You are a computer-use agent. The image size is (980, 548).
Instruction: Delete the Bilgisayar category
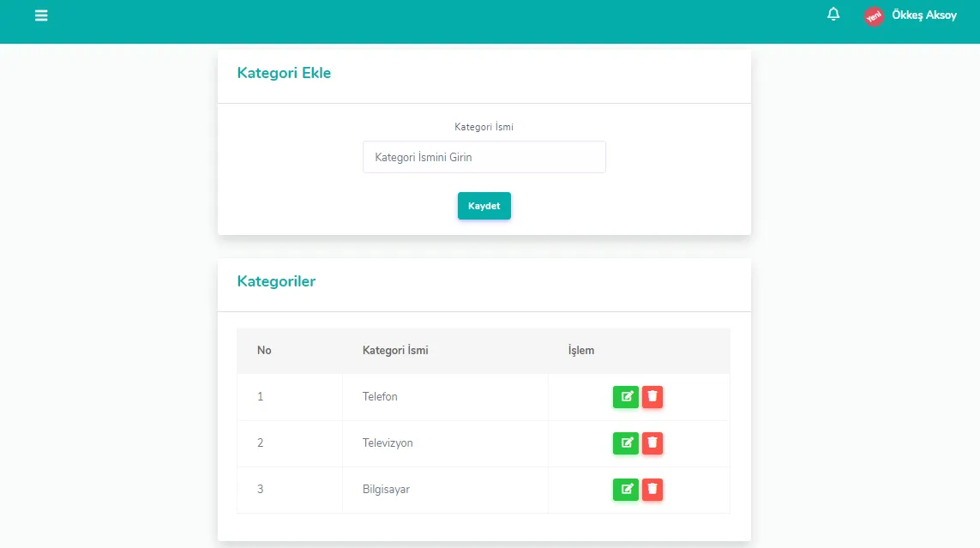point(652,490)
